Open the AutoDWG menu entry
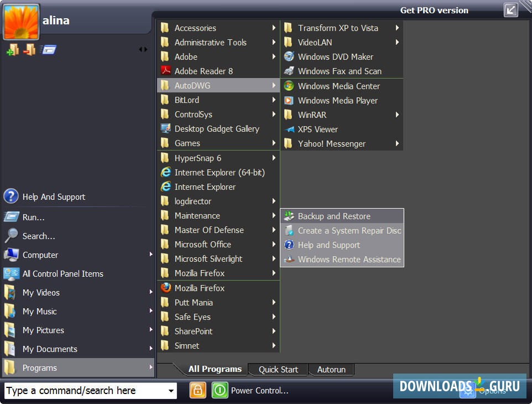Screen dimensions: 532x404 (218, 85)
